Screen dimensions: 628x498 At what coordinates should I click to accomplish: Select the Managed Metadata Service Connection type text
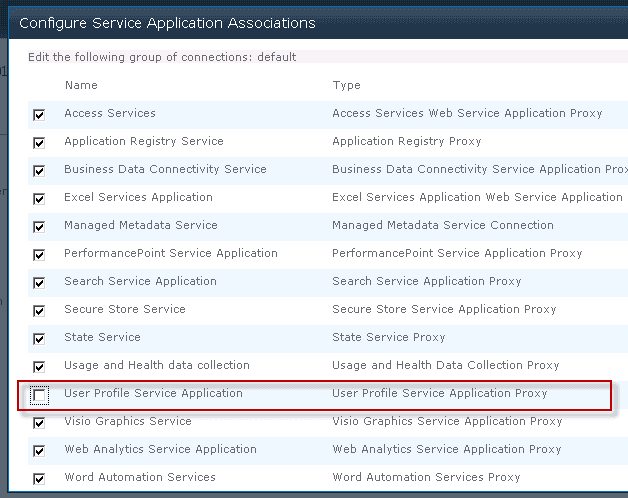(442, 226)
